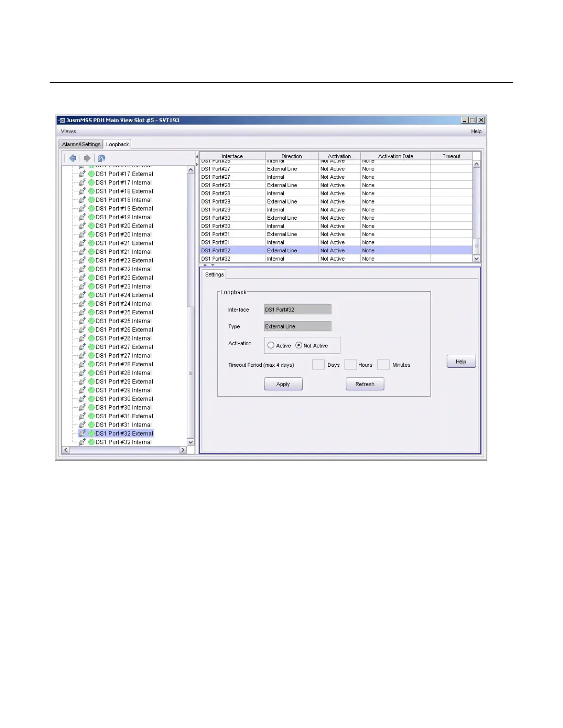Click plug icon beside DS1 Port #32 Internal

pyautogui.click(x=82, y=442)
